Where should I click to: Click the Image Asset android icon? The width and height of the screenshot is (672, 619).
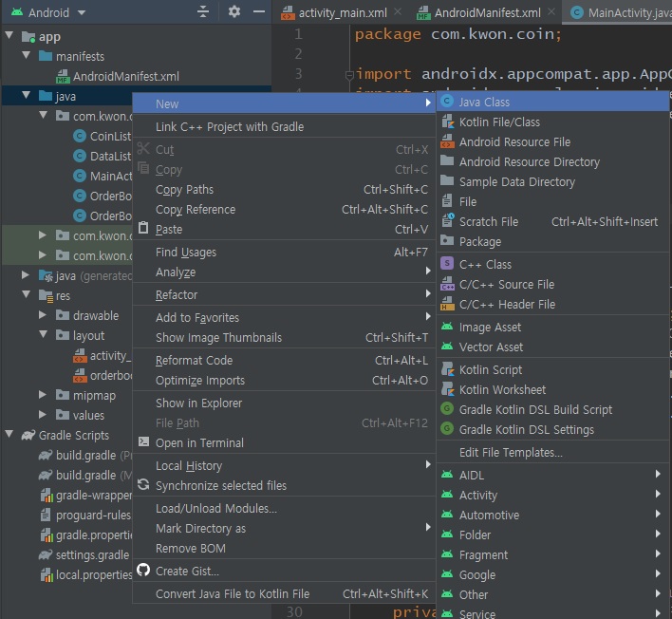pyautogui.click(x=447, y=327)
